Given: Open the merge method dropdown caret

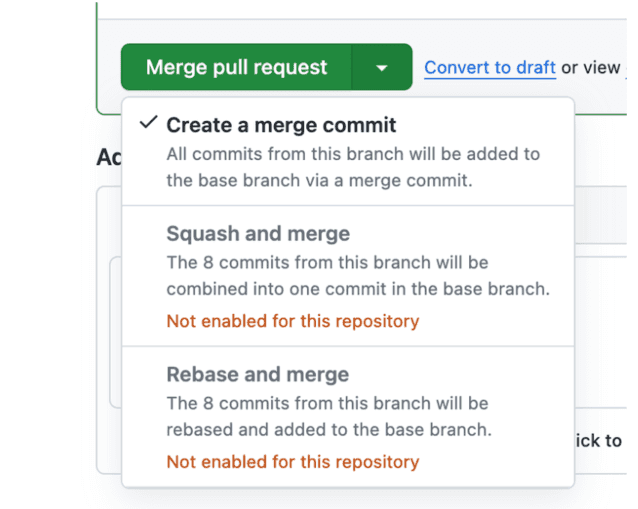Looking at the screenshot, I should (382, 68).
